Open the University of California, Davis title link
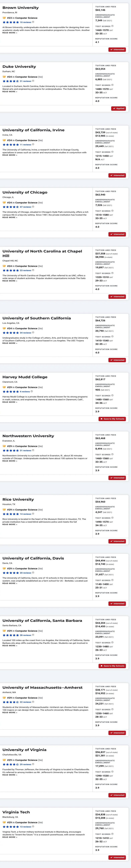Screen dimensions: 131x868 point(33,558)
